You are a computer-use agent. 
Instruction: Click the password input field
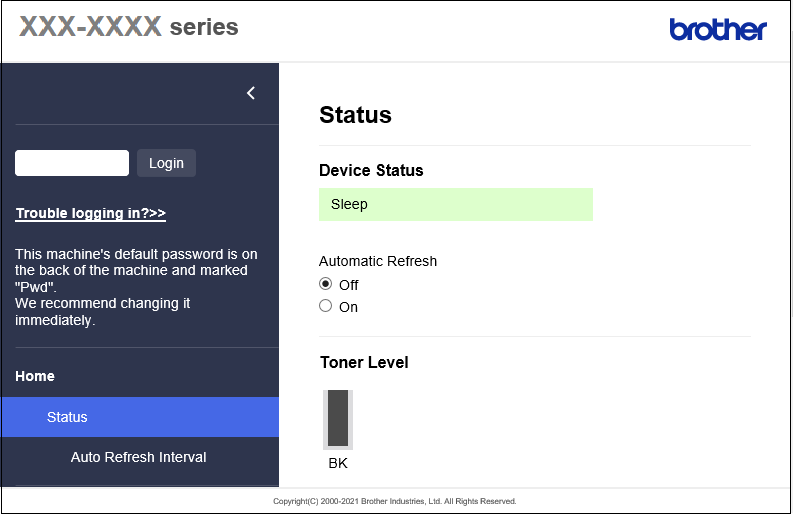point(72,163)
